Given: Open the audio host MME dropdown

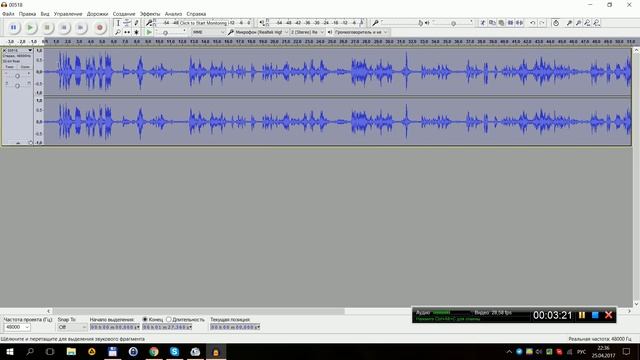Looking at the screenshot, I should click(x=208, y=32).
